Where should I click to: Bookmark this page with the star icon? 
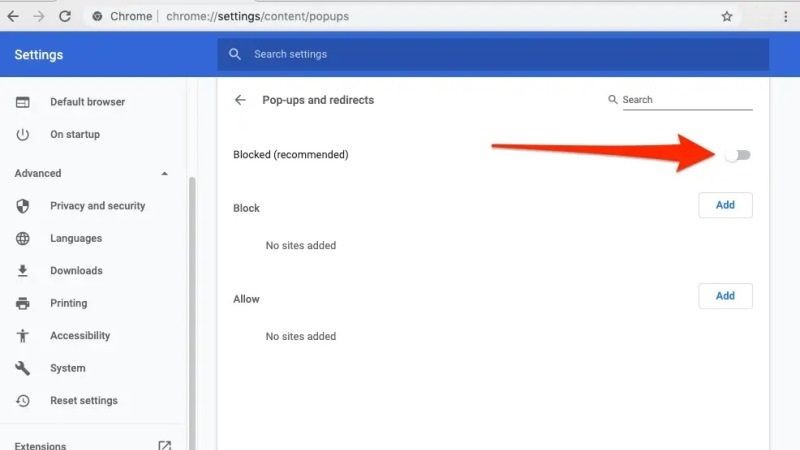[727, 16]
